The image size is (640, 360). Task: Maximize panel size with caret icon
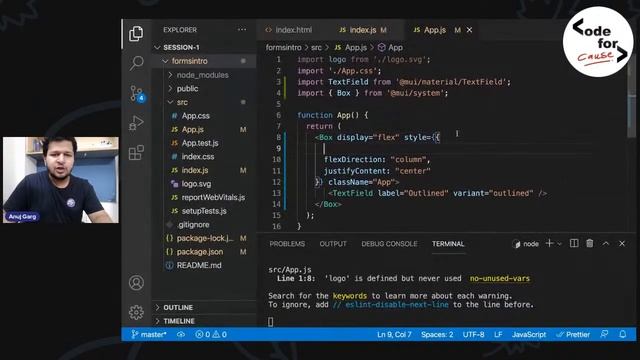[606, 243]
